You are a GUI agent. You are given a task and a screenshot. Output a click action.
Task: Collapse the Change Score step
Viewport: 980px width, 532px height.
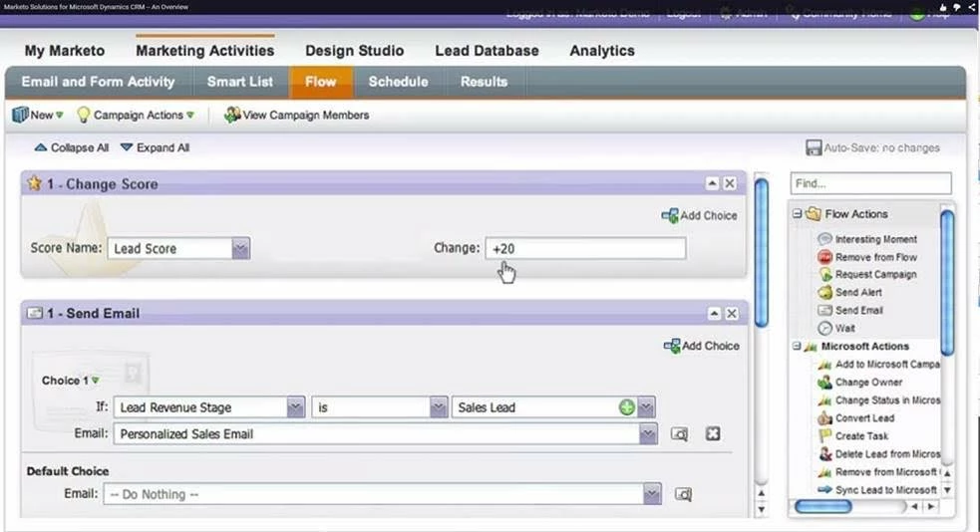(712, 183)
